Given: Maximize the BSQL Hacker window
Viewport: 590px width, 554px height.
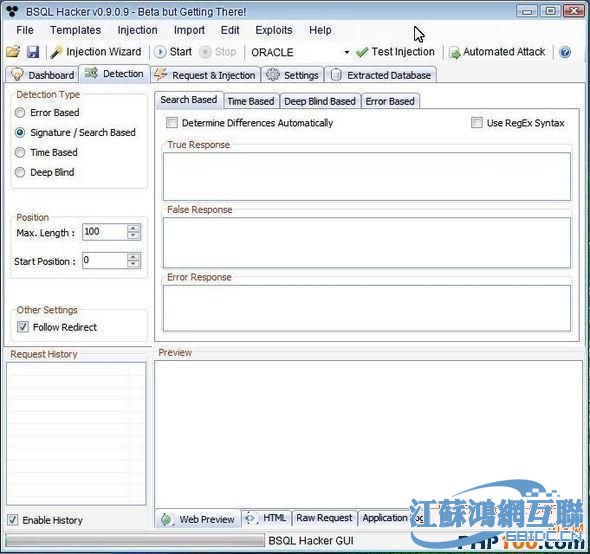Looking at the screenshot, I should (x=550, y=11).
